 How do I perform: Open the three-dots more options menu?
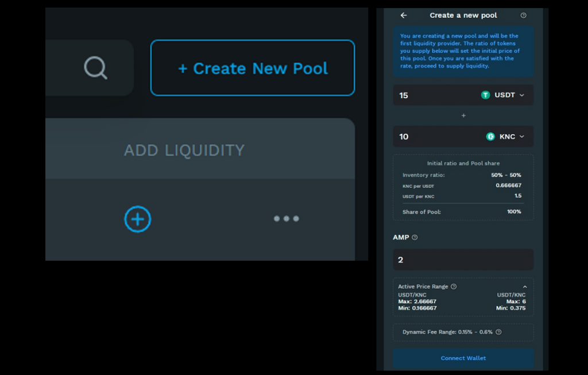click(x=286, y=219)
